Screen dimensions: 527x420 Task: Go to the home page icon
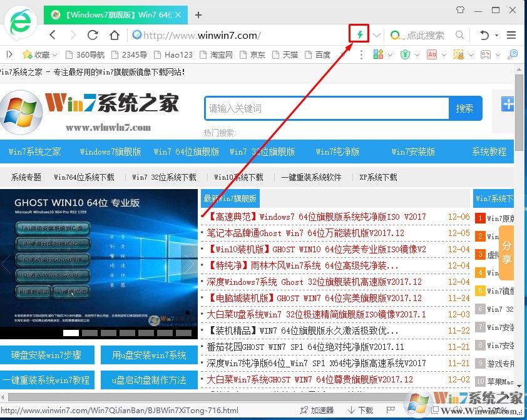click(115, 34)
